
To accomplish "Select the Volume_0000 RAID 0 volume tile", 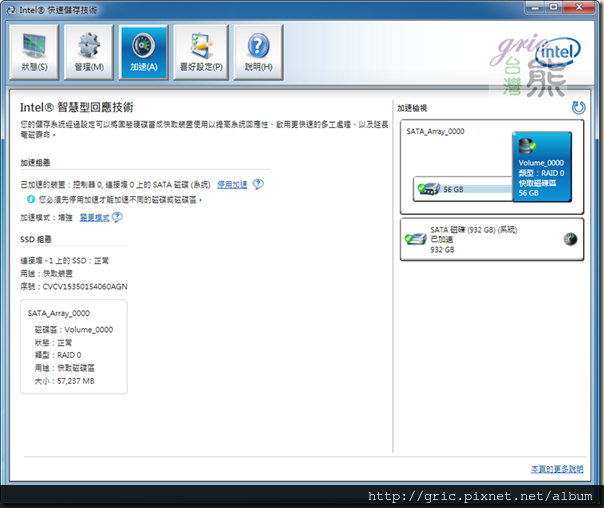I will click(542, 167).
